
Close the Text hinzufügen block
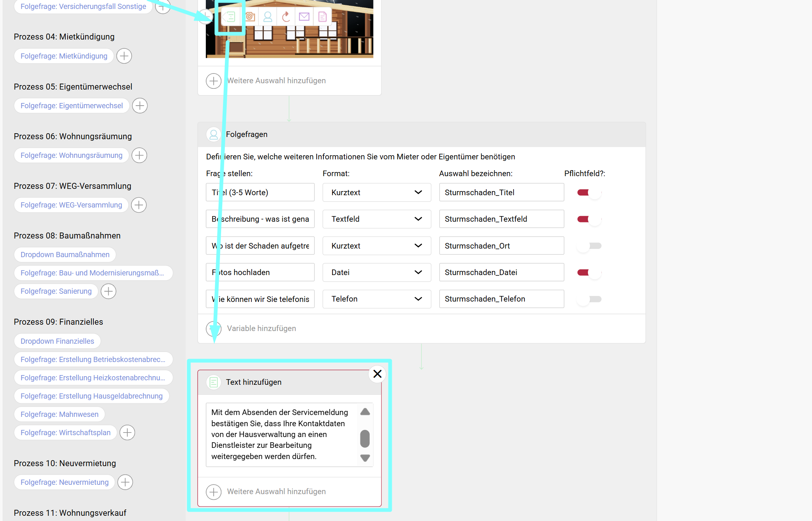click(377, 374)
